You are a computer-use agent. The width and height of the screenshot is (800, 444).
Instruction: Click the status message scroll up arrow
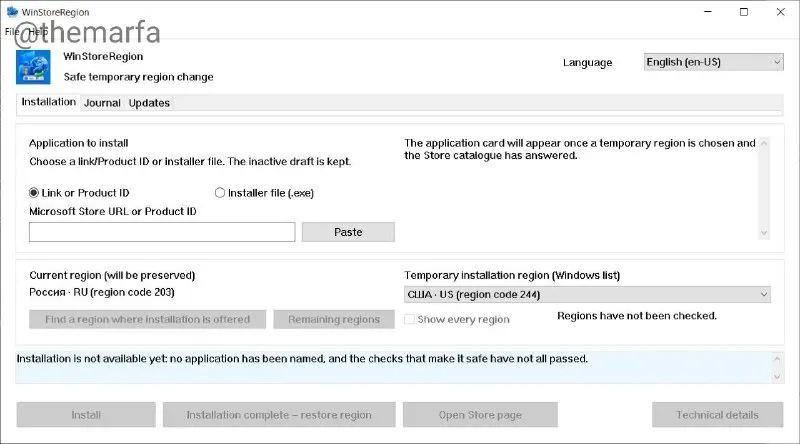777,359
